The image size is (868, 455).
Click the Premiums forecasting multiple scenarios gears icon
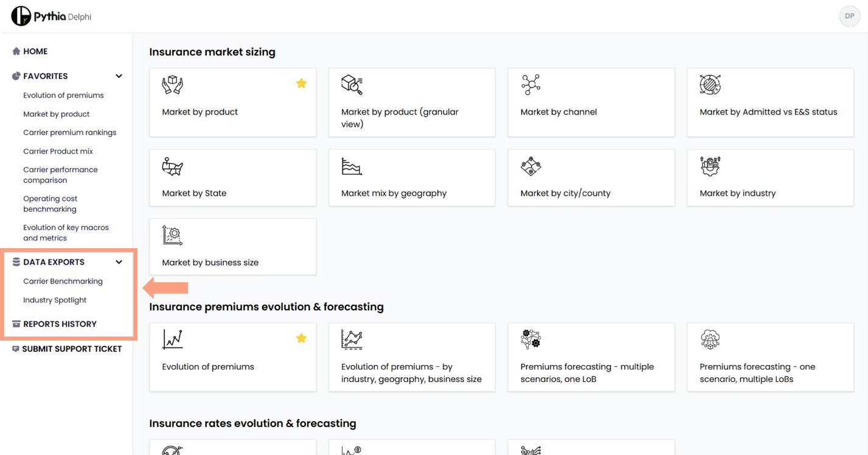(x=531, y=339)
